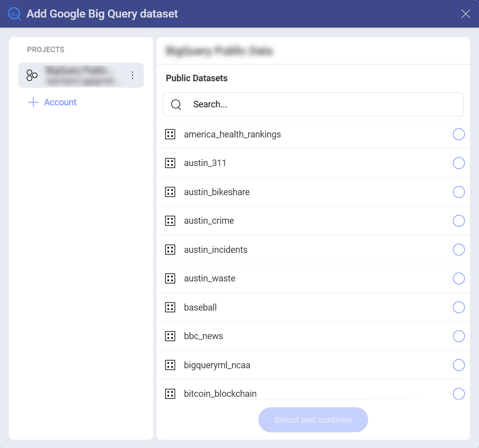
Task: Click the Select and continue button
Action: pos(313,419)
